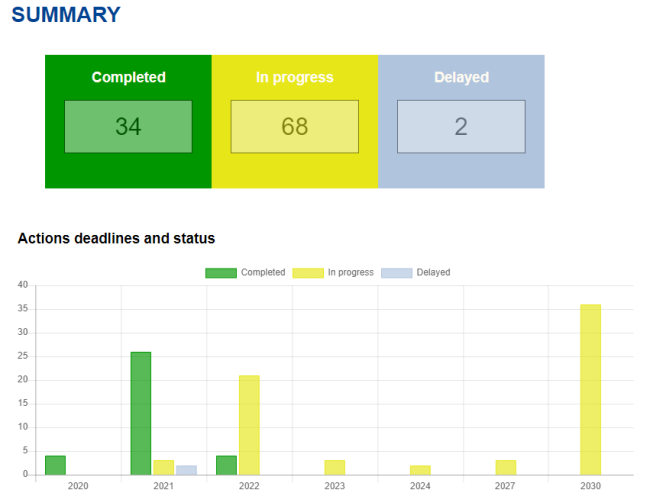
Task: Select the blue Delayed bar for 2021
Action: [187, 470]
